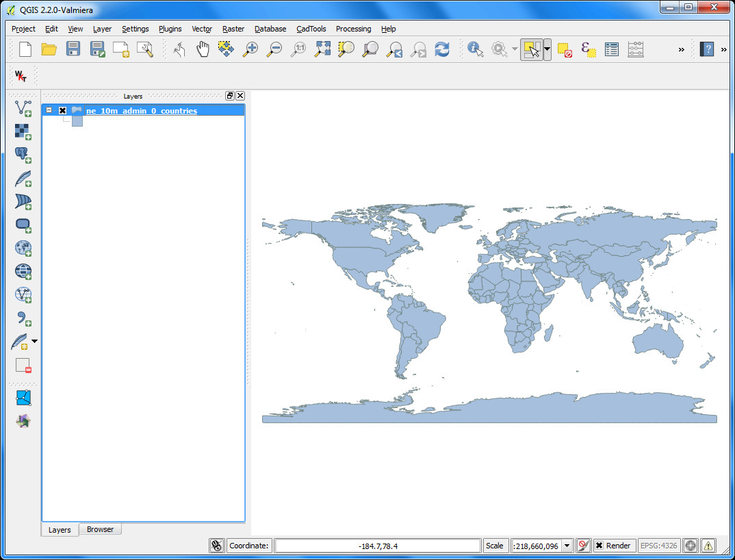Click the EPSG:4326 CRS button
This screenshot has width=735, height=560.
[x=658, y=546]
